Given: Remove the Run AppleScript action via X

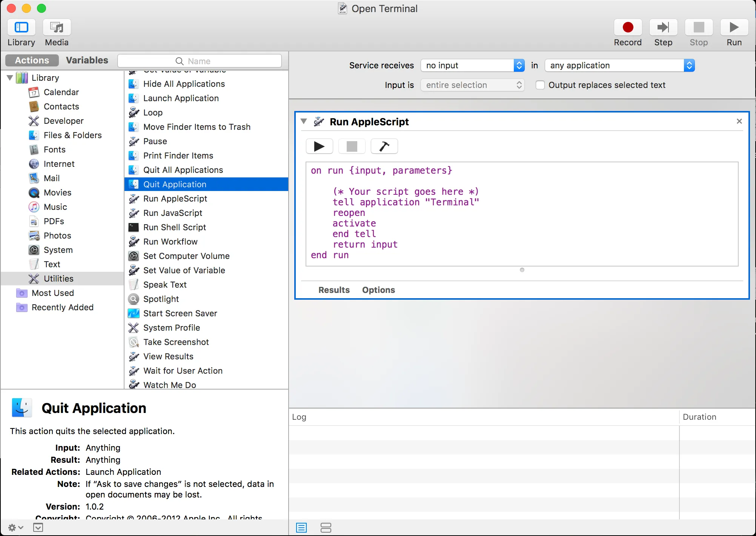Looking at the screenshot, I should [x=739, y=121].
